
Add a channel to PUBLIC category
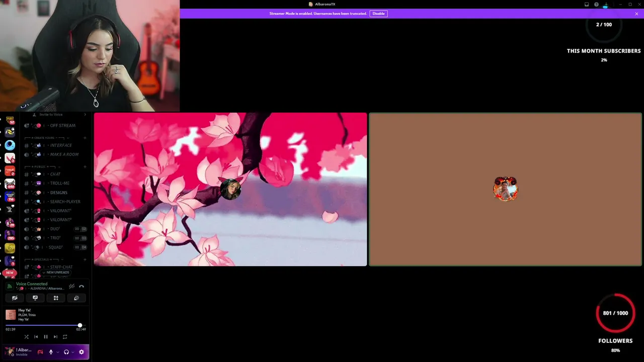[85, 166]
